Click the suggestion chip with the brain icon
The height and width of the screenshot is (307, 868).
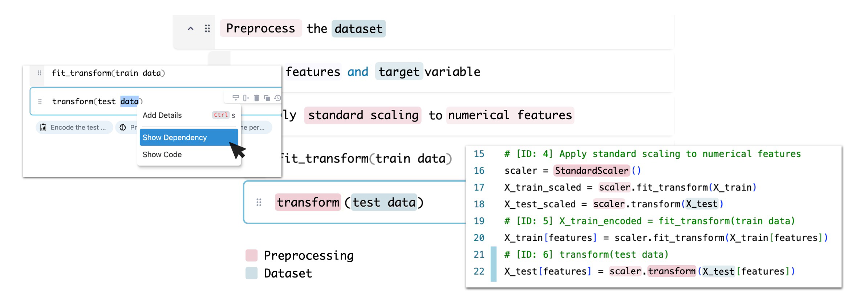[126, 127]
